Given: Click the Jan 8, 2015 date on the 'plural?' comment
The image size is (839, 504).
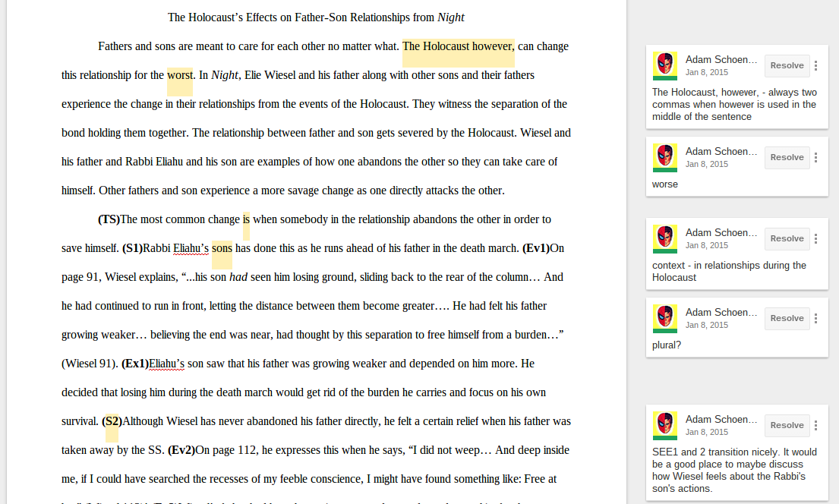Looking at the screenshot, I should coord(707,326).
